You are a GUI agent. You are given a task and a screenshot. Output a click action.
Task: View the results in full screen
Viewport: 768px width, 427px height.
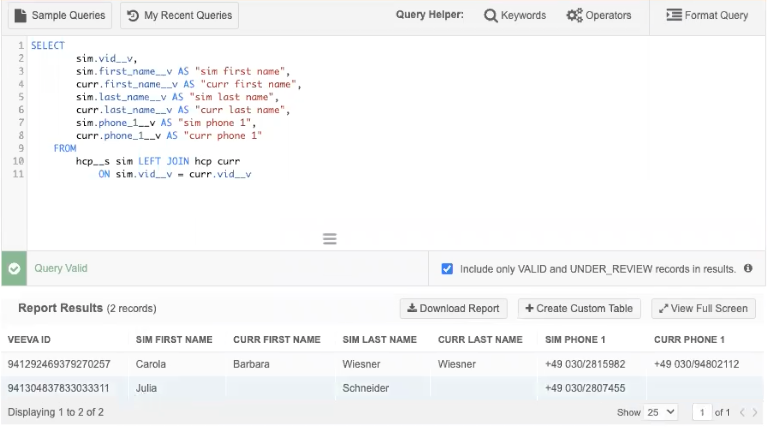703,308
